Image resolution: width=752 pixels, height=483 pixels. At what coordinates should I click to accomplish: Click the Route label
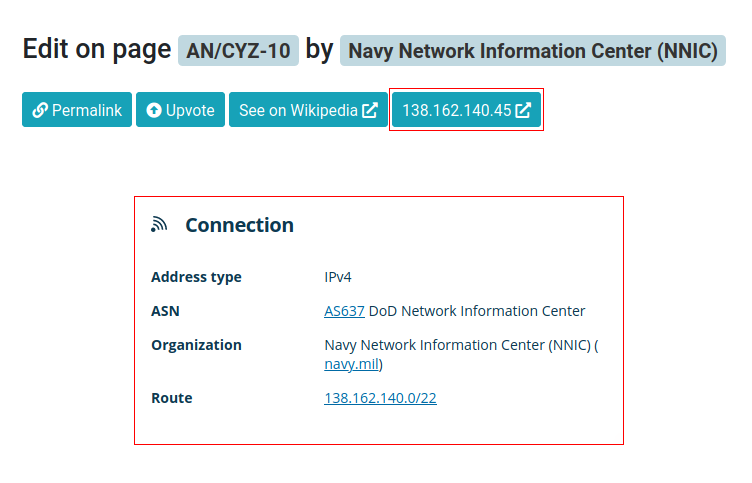[172, 398]
